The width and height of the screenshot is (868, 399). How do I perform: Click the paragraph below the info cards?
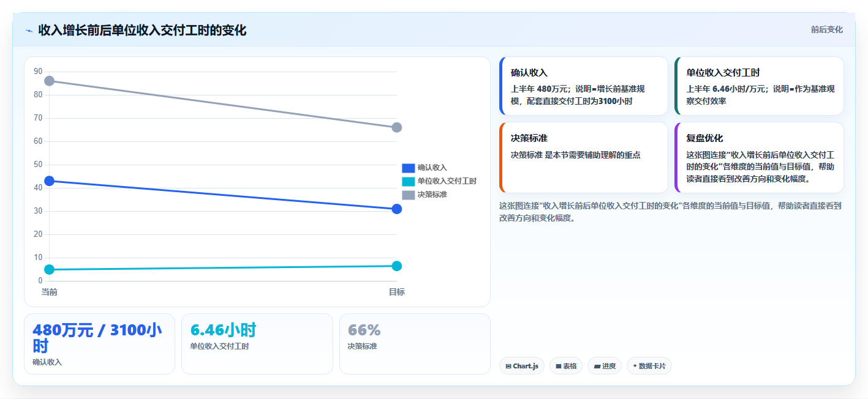(670, 212)
